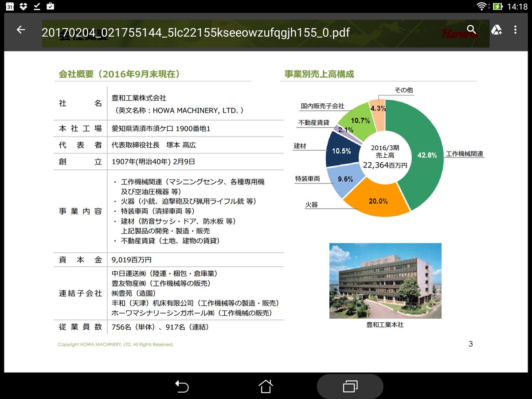Screen dimensions: 532x399
Task: Tap the Android home button
Action: [x=266, y=386]
